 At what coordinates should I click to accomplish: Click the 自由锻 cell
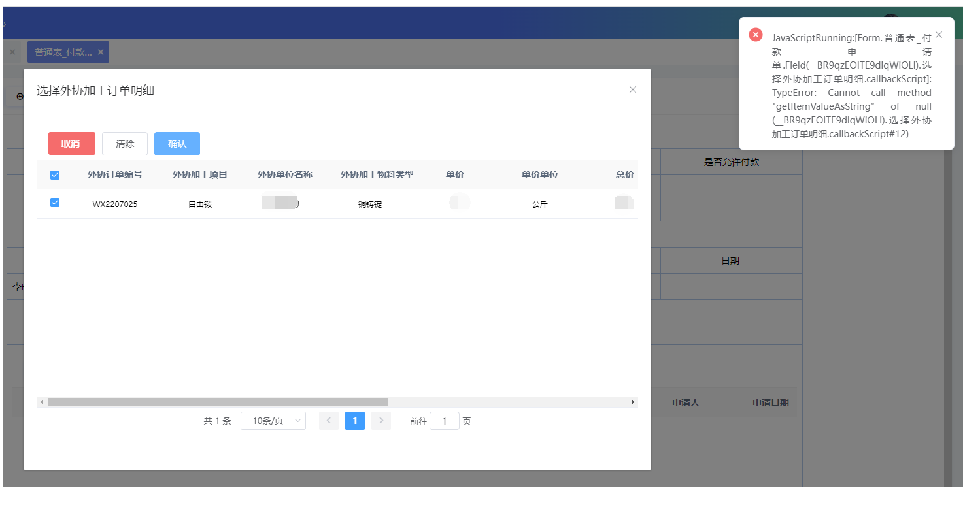coord(200,204)
